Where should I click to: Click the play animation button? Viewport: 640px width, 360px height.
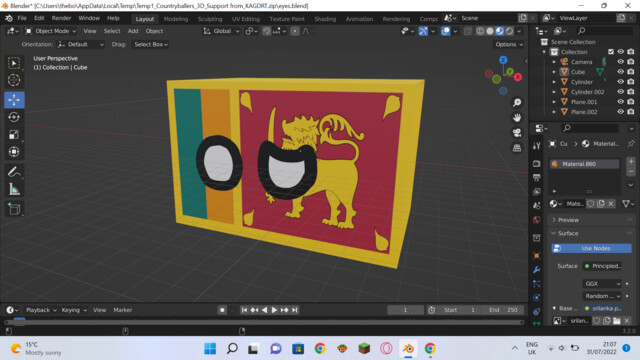pyautogui.click(x=274, y=310)
